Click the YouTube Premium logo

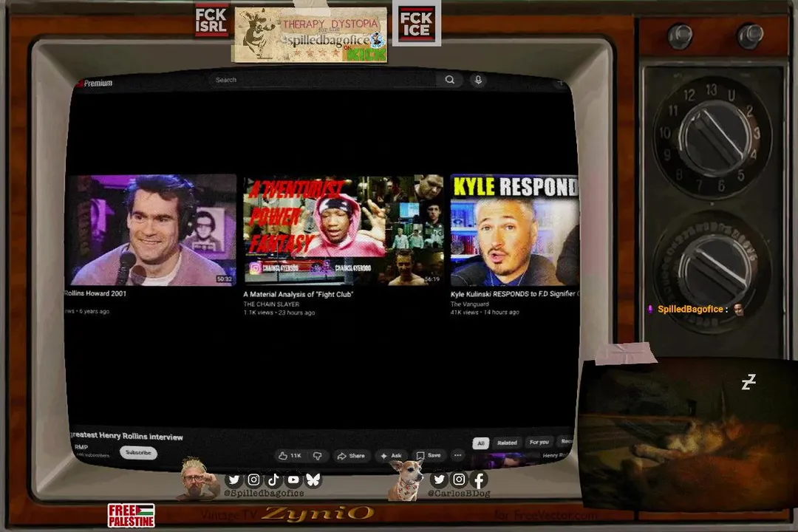click(x=95, y=83)
